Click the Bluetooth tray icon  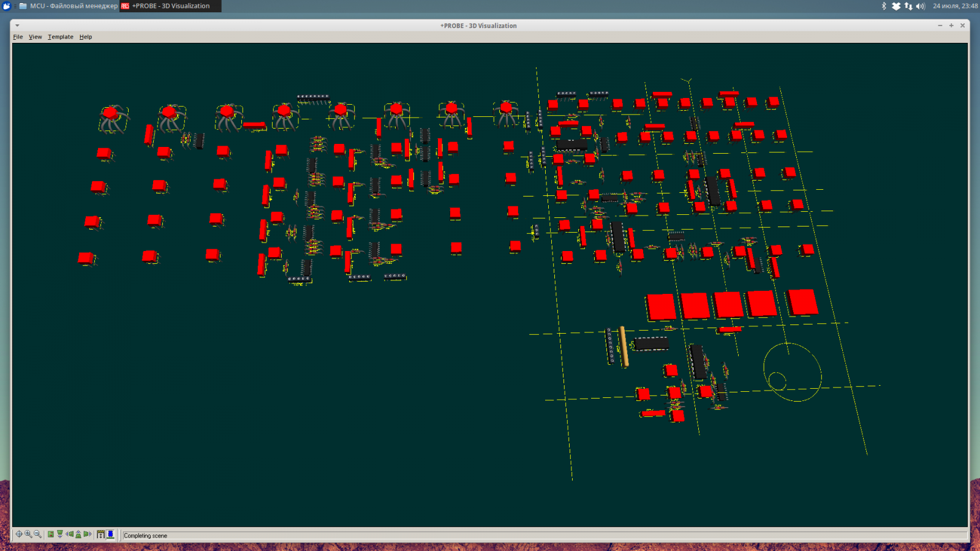point(884,6)
